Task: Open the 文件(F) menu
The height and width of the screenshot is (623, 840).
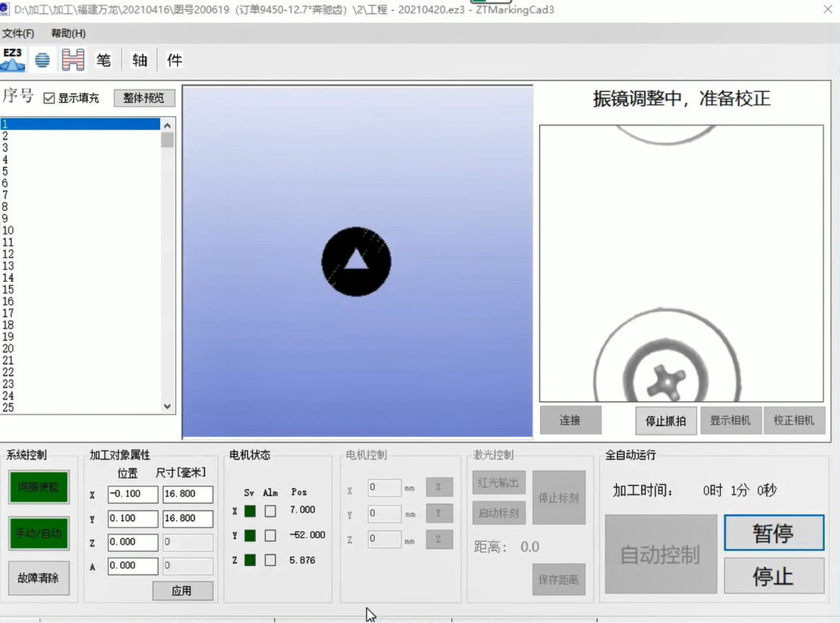Action: pos(18,33)
